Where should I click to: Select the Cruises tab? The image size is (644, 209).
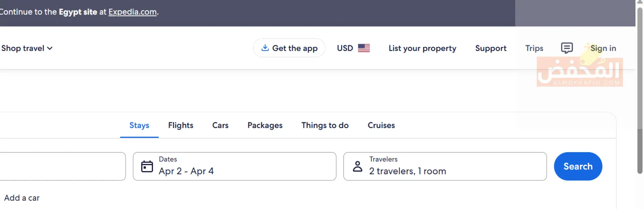point(381,125)
